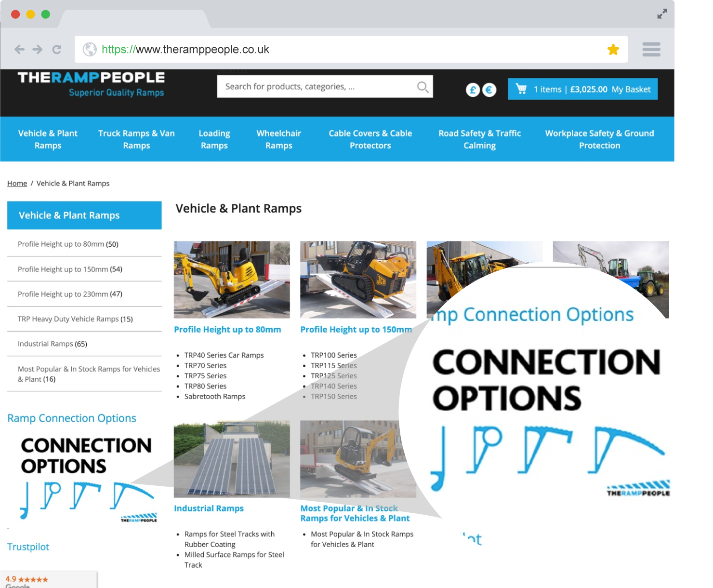Click the search magnifier icon

423,87
